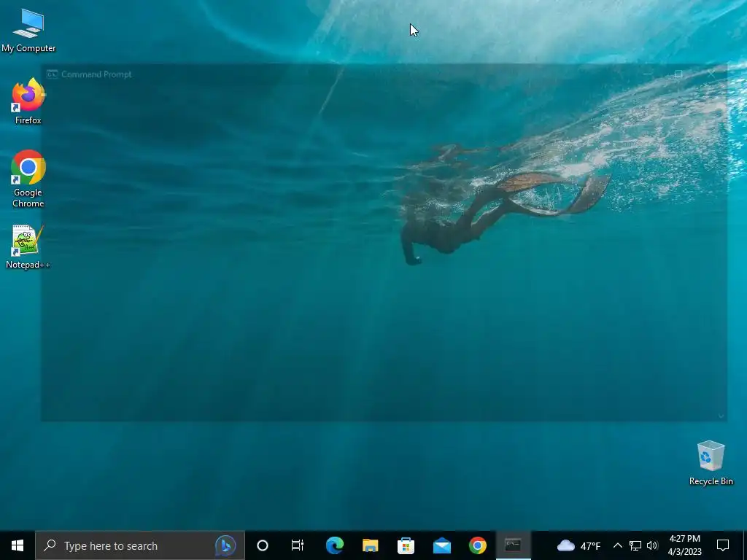Open notification Action Center
The height and width of the screenshot is (560, 747).
(x=723, y=545)
